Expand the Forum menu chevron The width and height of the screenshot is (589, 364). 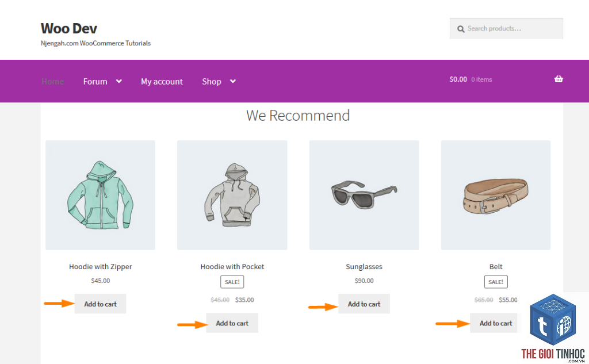click(118, 81)
